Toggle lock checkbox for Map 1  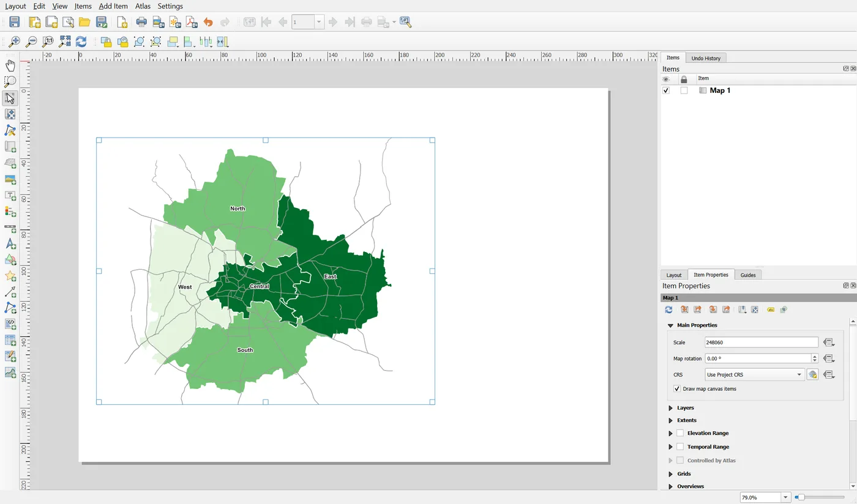(684, 91)
